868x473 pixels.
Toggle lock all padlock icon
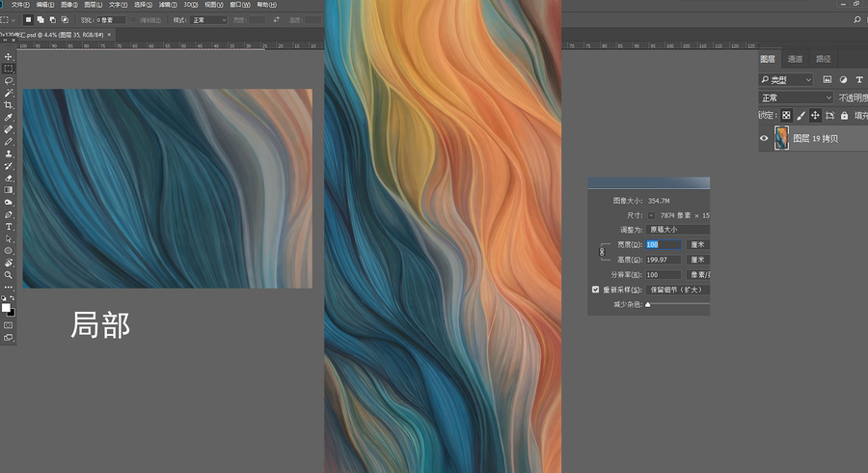(x=844, y=115)
